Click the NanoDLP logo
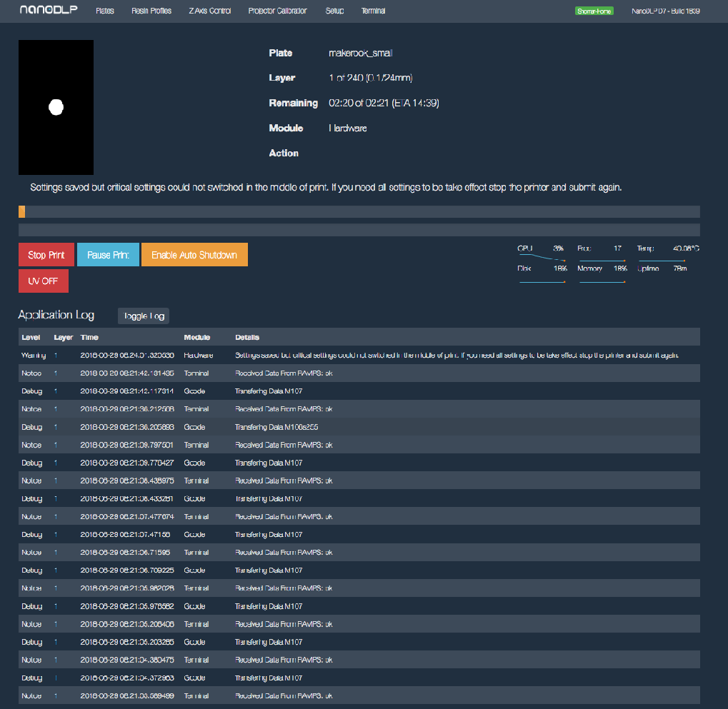This screenshot has height=709, width=728. [x=44, y=11]
